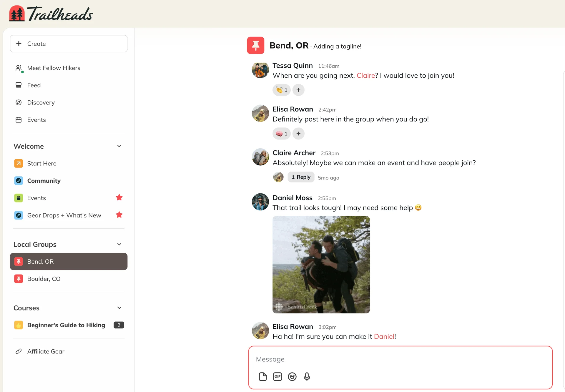Add reaction to Tessa Quinn's message
This screenshot has width=565, height=392.
298,90
